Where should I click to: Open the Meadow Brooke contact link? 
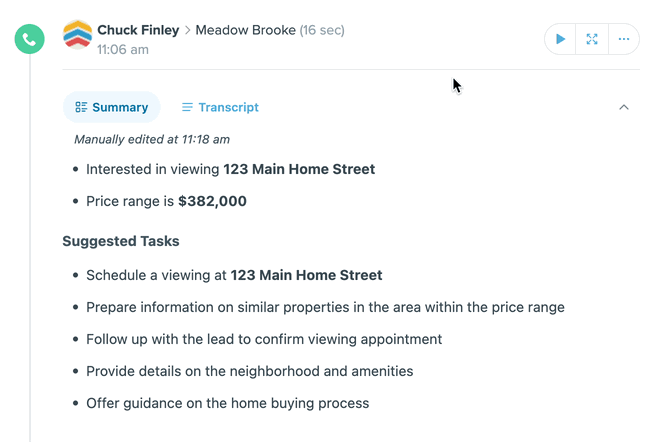[x=245, y=30]
